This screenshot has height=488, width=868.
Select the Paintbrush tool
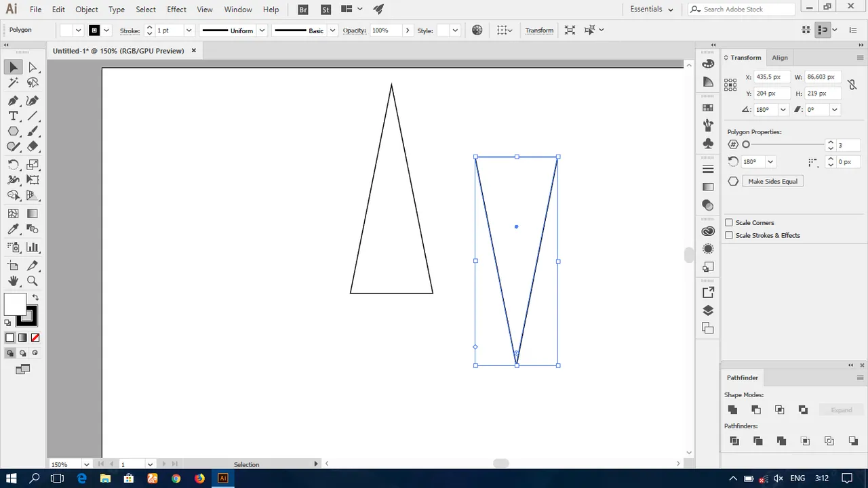[x=33, y=131]
